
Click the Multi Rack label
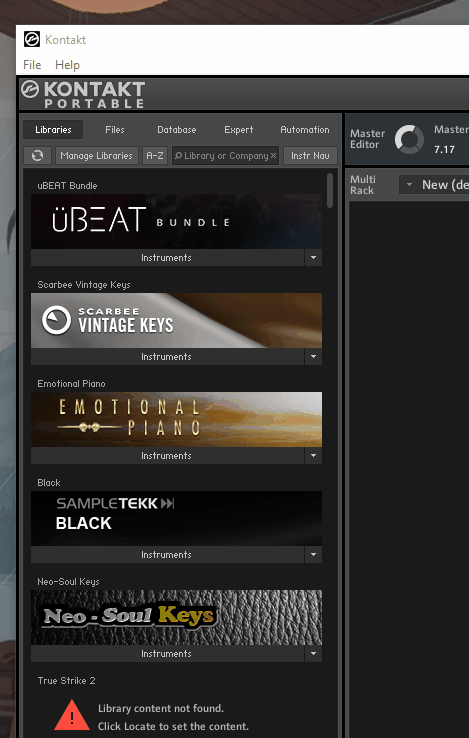pos(363,184)
